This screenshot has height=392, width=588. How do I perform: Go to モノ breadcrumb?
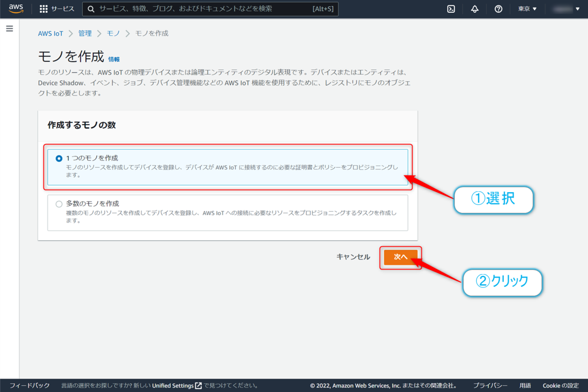click(113, 33)
